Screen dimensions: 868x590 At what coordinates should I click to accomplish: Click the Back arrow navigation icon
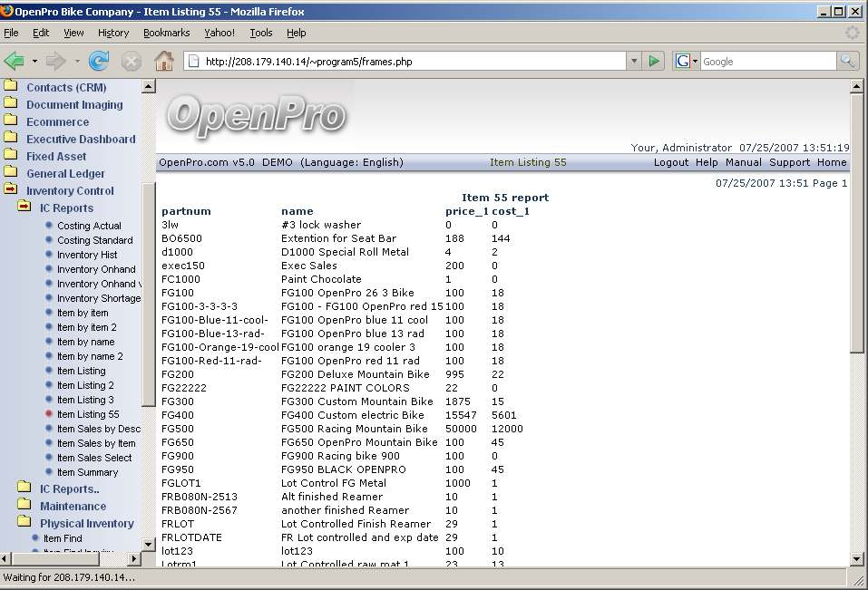(15, 61)
